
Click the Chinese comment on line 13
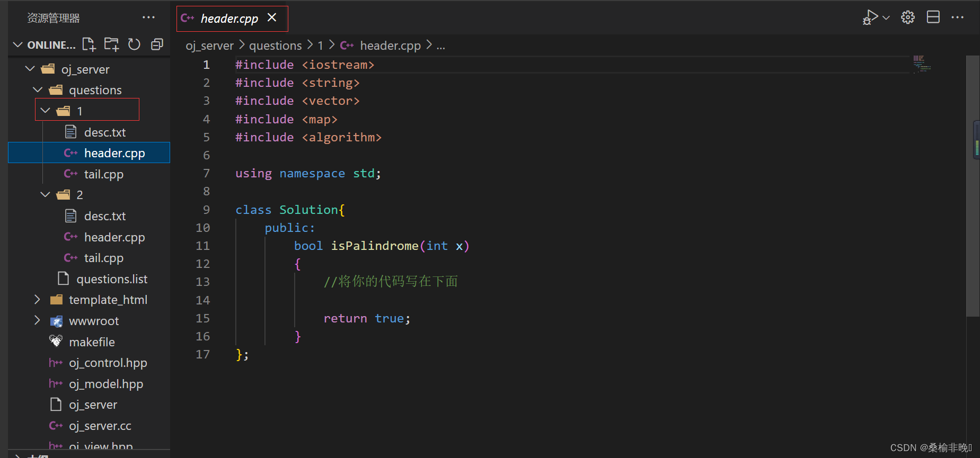point(391,281)
